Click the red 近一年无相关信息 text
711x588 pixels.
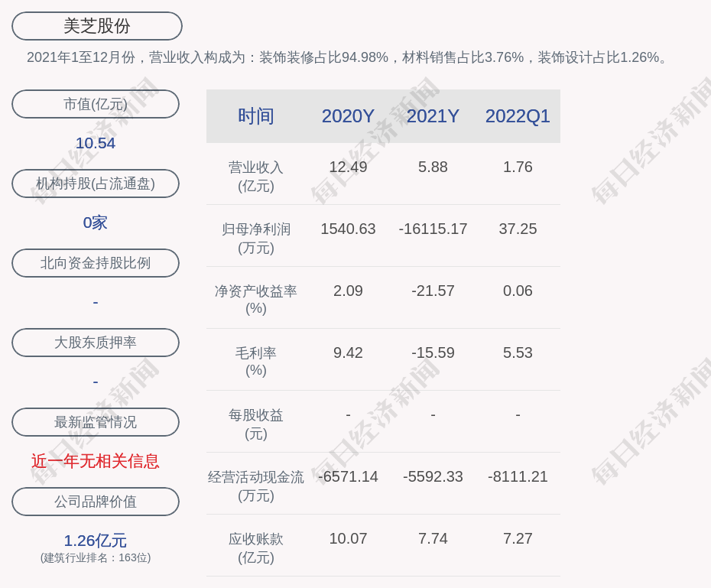click(96, 461)
